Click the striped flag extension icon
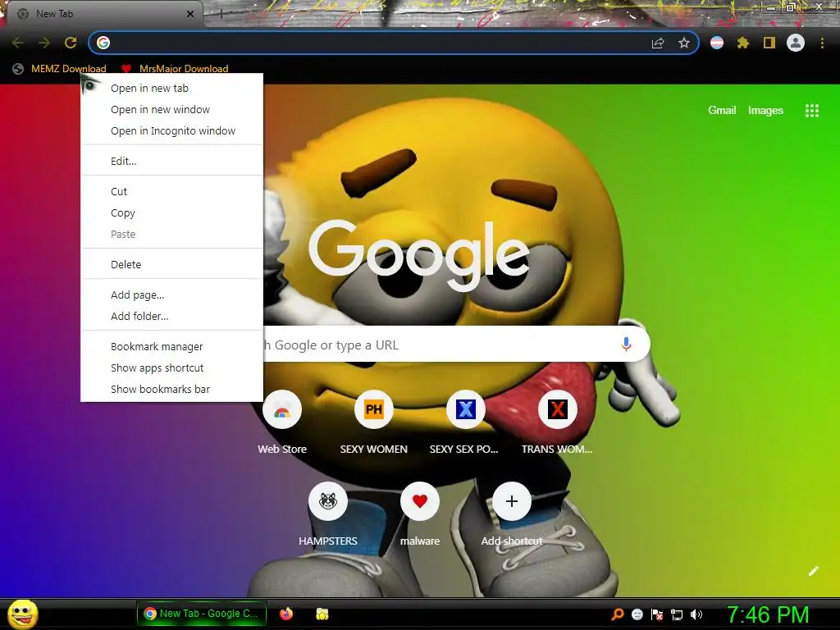Image resolution: width=840 pixels, height=630 pixels. coord(717,43)
